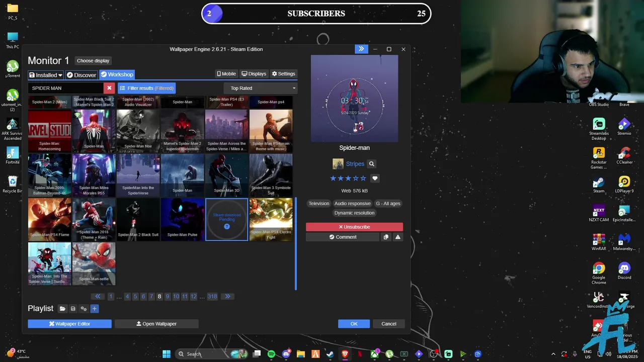644x362 pixels.
Task: Select Spider-Man 2 Black Suit thumbnail
Action: pyautogui.click(x=138, y=219)
